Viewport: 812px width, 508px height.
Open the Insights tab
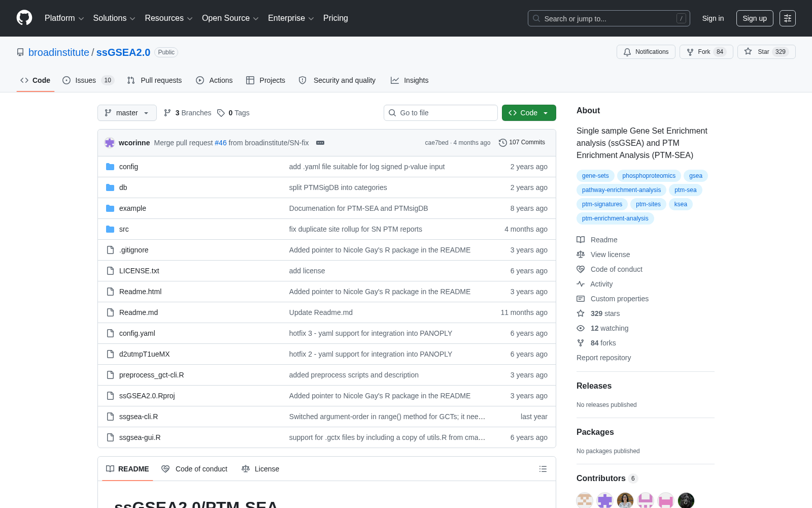pyautogui.click(x=410, y=80)
